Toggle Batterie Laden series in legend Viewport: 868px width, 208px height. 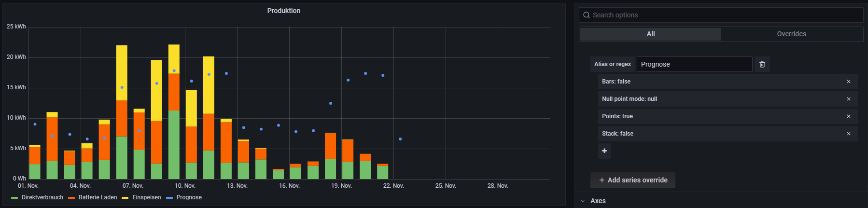point(98,197)
